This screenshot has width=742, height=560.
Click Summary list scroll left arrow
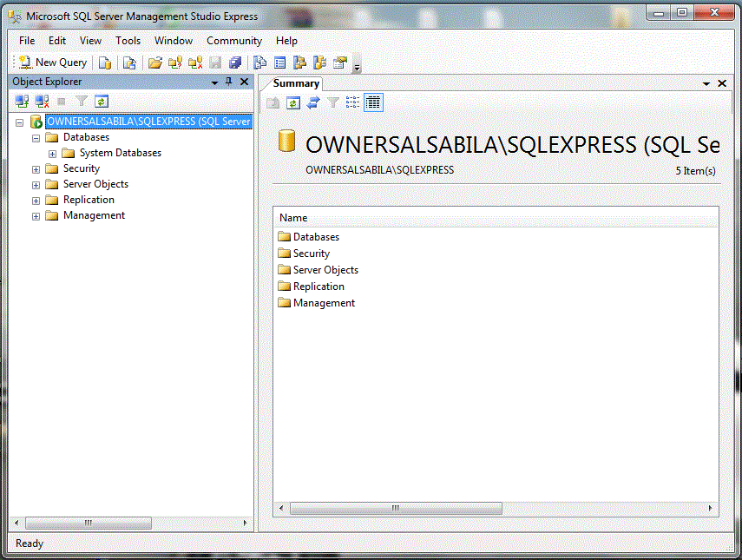281,509
